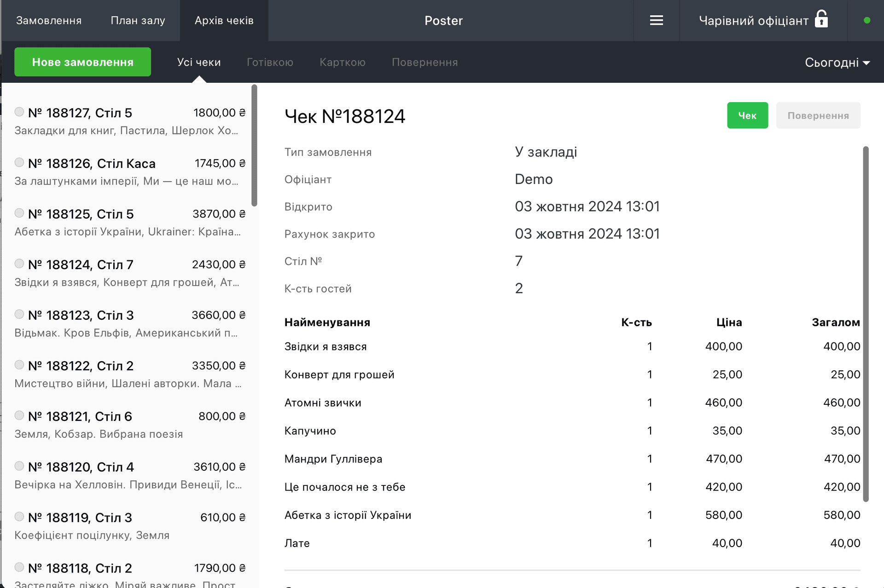Image resolution: width=884 pixels, height=588 pixels.
Task: Select radio circle for check № 188124
Action: [19, 264]
